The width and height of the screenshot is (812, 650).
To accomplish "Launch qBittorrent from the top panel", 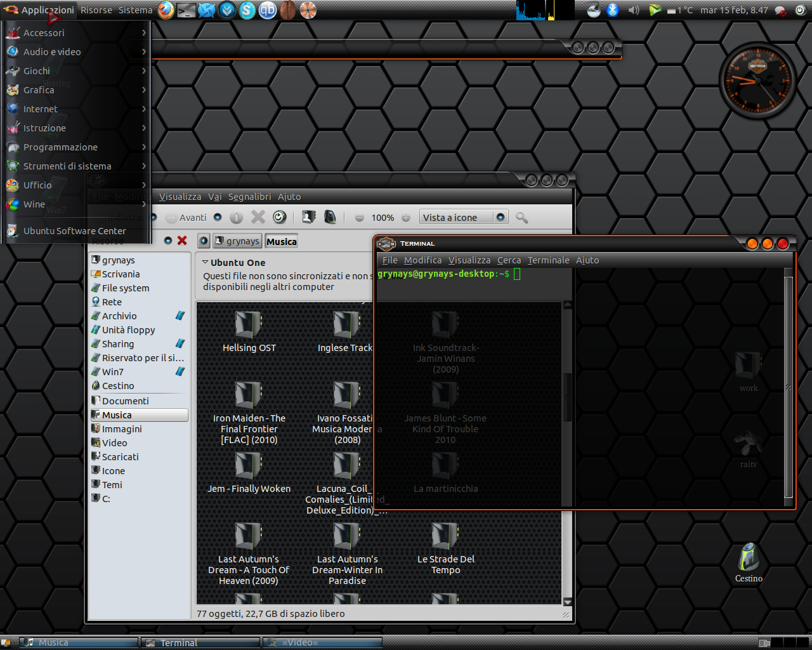I will (x=268, y=10).
